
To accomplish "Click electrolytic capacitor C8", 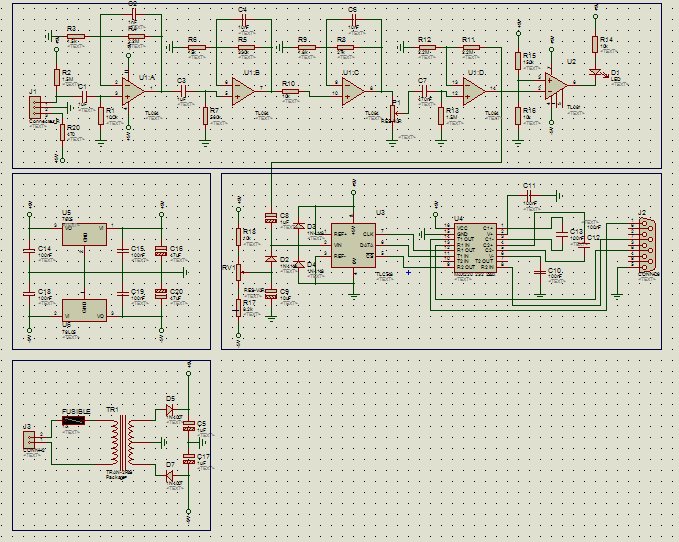I will (x=271, y=218).
